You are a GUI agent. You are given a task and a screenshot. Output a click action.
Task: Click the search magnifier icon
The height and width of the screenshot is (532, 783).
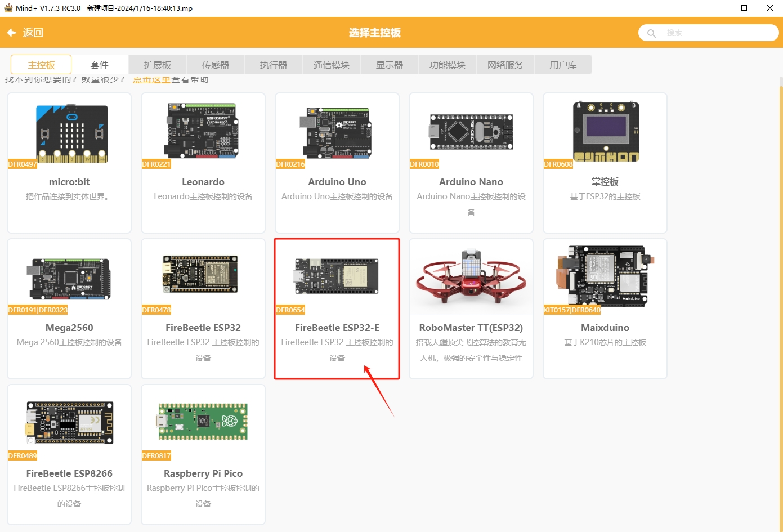pyautogui.click(x=651, y=33)
